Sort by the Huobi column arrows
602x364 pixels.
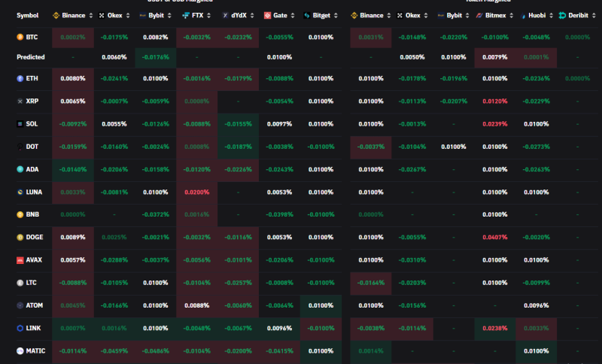click(551, 15)
